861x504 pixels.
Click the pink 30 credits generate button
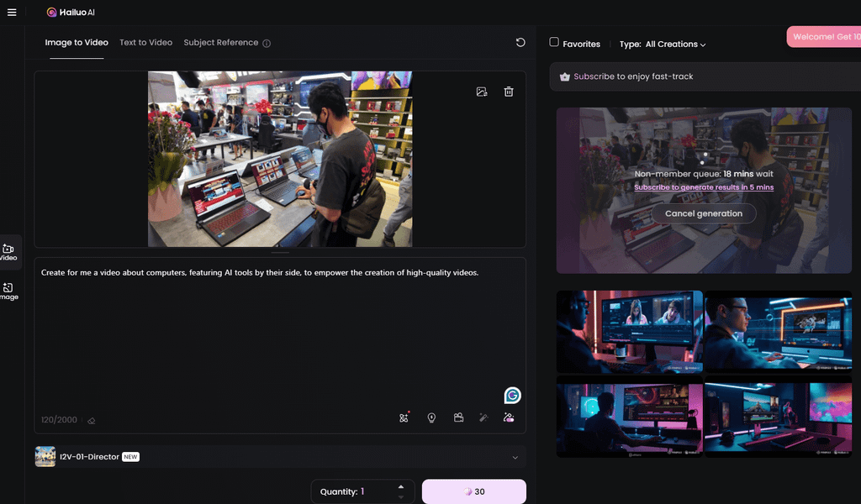[x=474, y=491]
